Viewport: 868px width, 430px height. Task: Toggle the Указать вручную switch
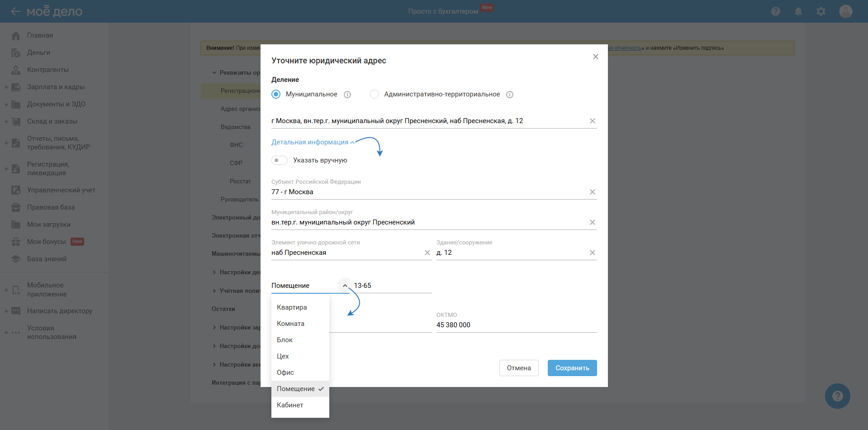[x=280, y=160]
